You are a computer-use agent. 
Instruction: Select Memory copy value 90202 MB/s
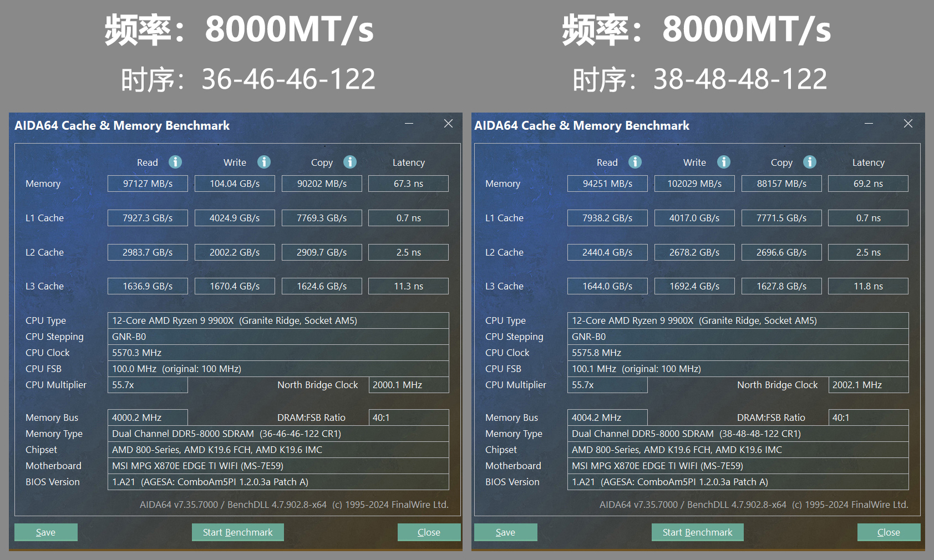[322, 184]
